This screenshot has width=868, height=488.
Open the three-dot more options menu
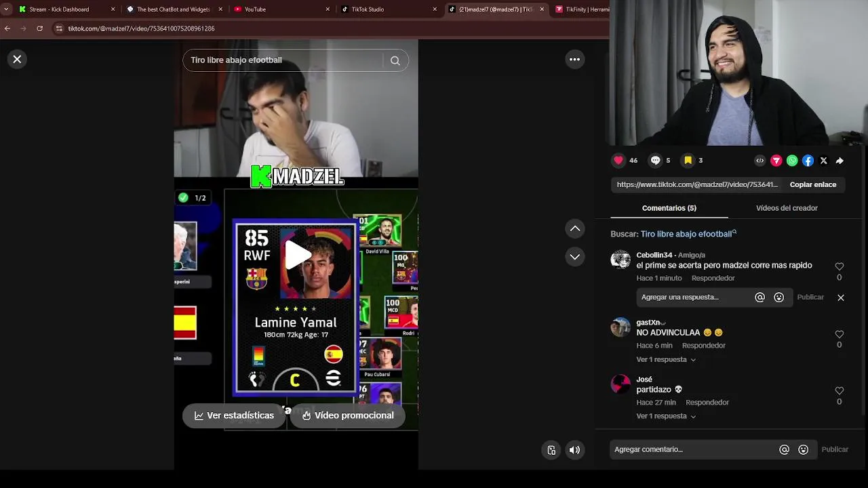point(574,59)
